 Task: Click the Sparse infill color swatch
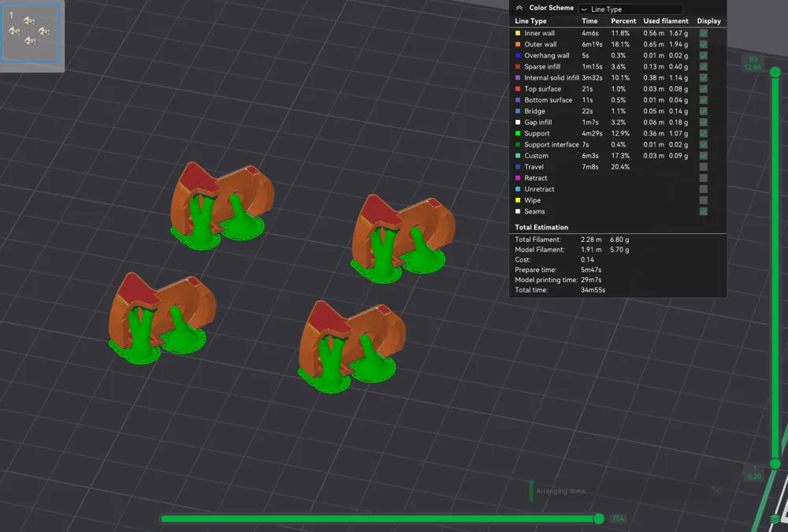[518, 66]
